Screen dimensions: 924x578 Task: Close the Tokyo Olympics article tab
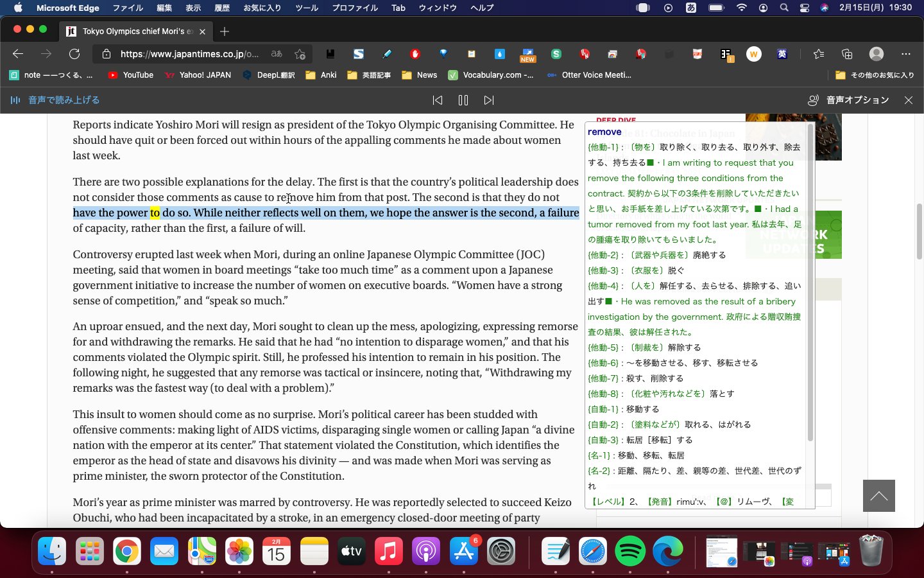[x=203, y=31]
